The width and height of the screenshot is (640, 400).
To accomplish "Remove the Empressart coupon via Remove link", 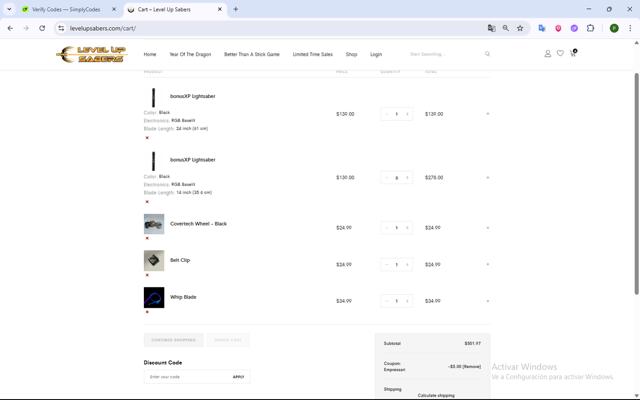I will (472, 367).
